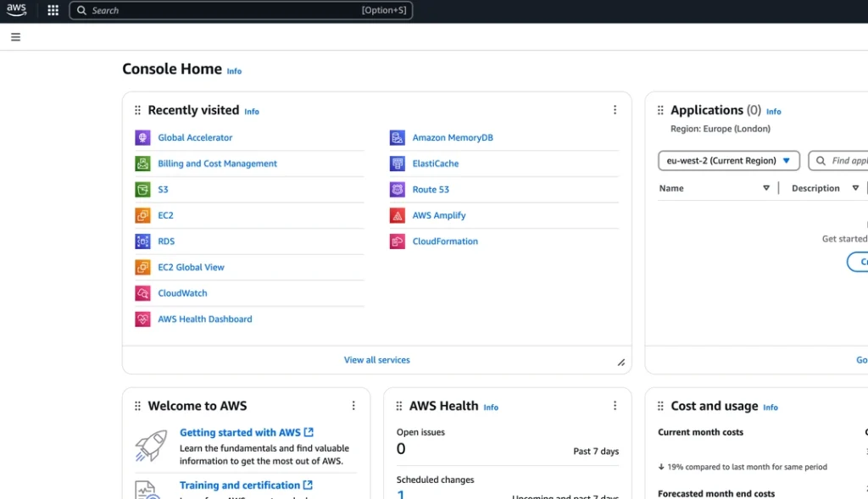This screenshot has height=499, width=868.
Task: Open the ElastiCache link
Action: 435,164
